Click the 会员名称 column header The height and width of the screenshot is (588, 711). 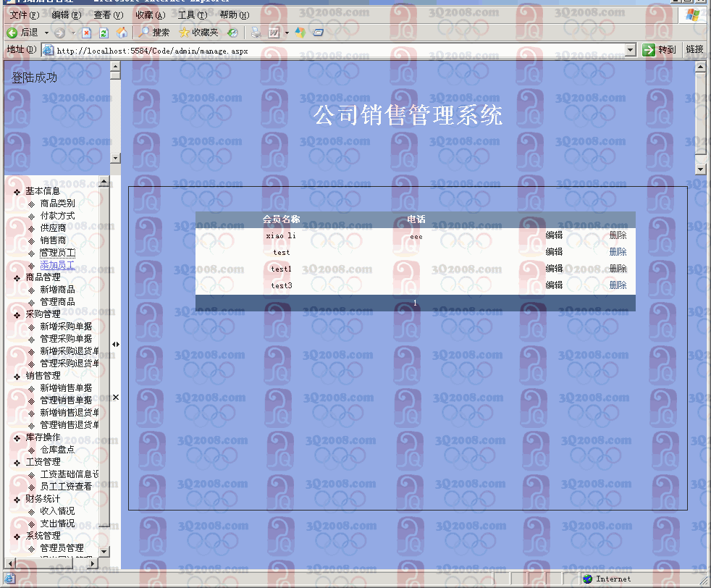coord(281,219)
